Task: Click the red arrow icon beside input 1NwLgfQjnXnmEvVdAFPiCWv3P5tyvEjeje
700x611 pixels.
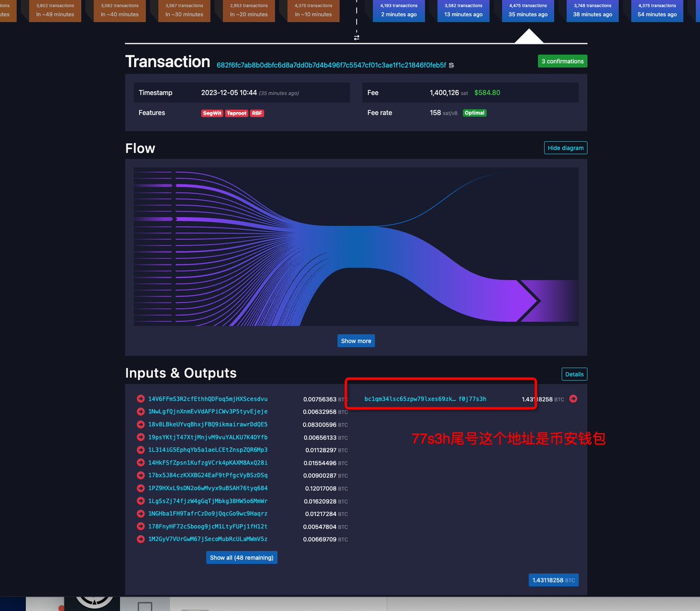Action: [x=141, y=412]
